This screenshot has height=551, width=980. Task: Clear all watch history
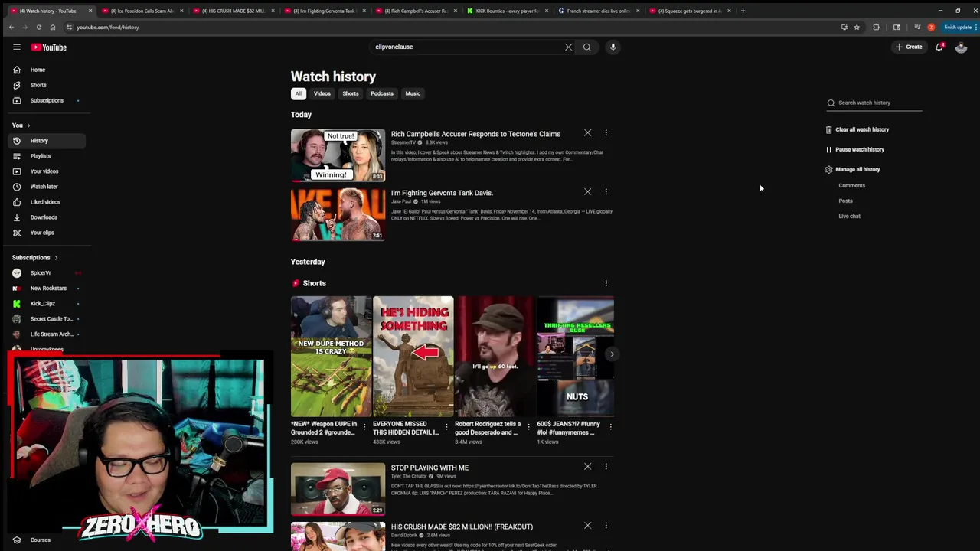(857, 129)
